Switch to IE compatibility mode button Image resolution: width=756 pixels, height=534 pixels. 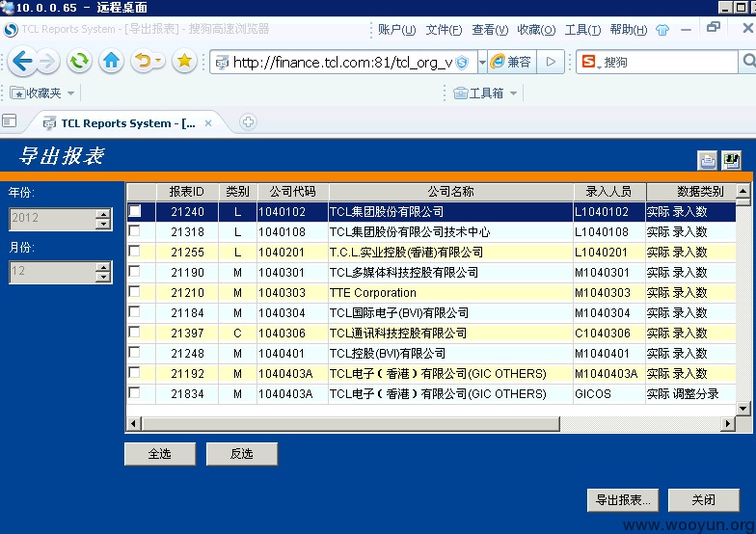pos(511,62)
